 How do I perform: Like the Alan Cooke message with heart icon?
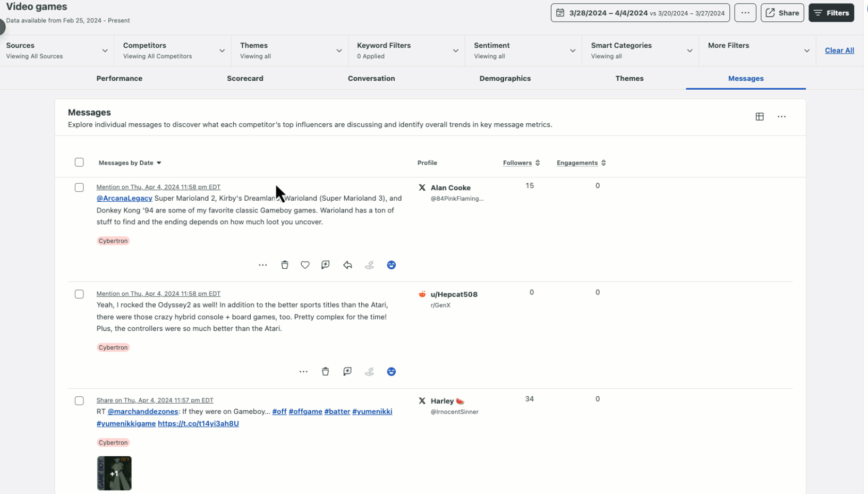pyautogui.click(x=305, y=265)
